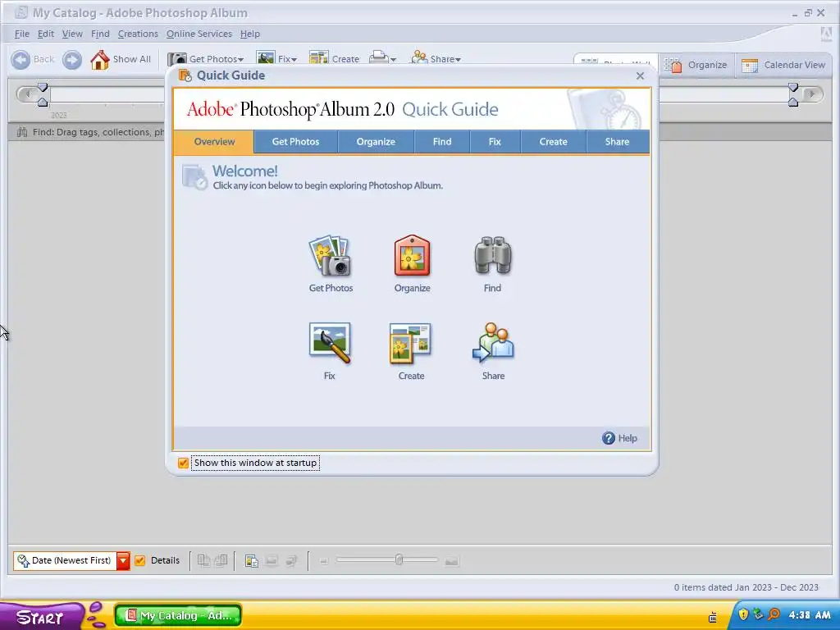
Task: Open the Online Services menu
Action: [199, 34]
